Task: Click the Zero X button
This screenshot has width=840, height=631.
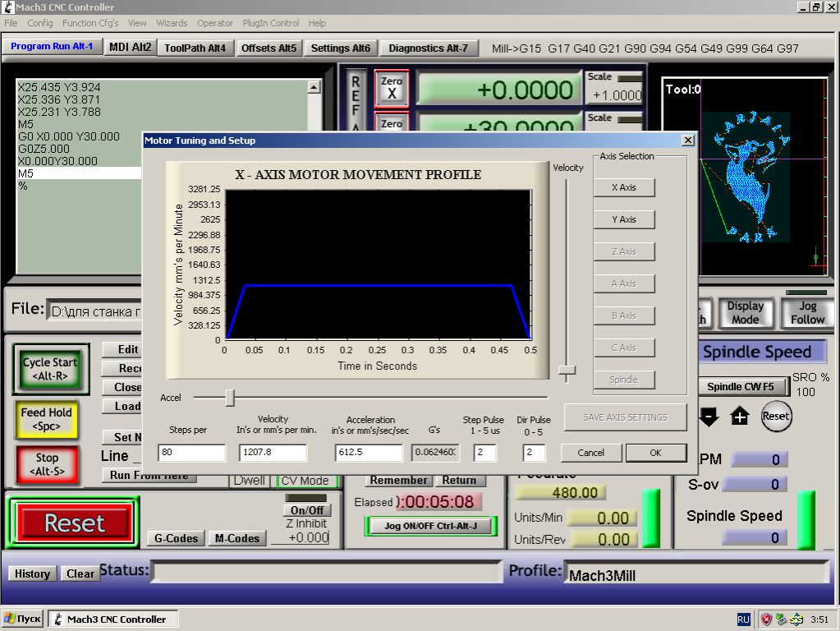Action: 392,88
